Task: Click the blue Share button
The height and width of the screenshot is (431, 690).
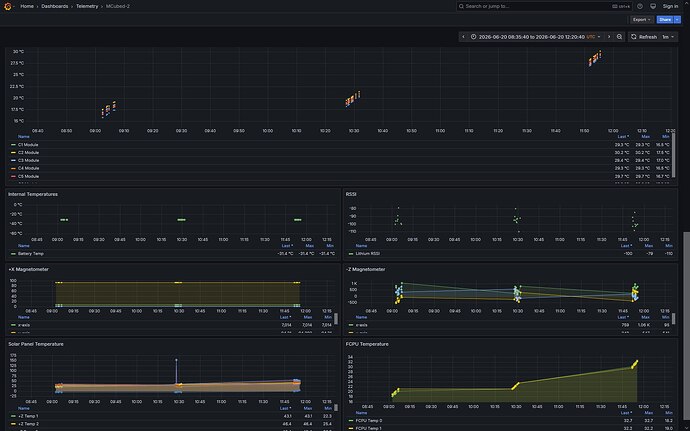Action: pyautogui.click(x=665, y=20)
